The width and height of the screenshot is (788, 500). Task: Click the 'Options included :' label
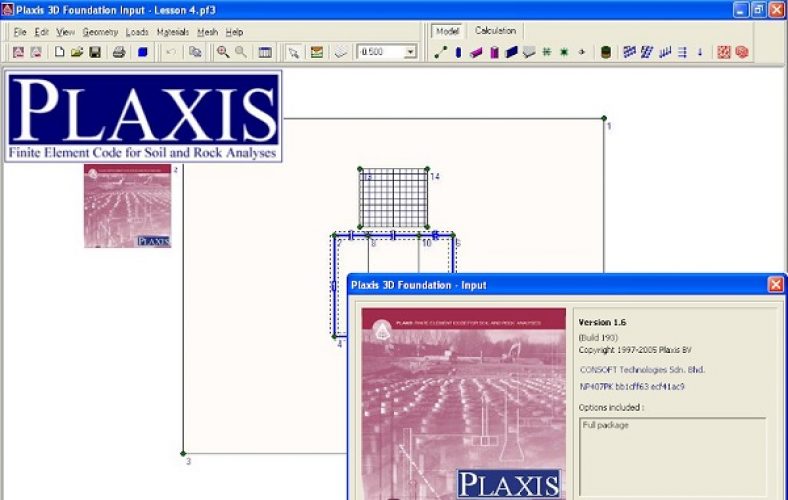611,408
